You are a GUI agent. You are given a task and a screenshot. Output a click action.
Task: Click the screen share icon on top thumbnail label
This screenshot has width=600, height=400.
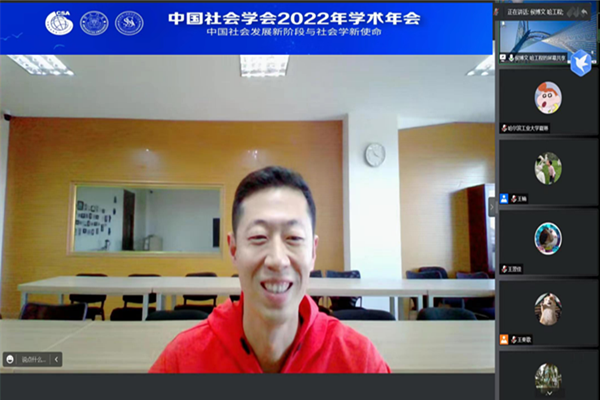[504, 58]
